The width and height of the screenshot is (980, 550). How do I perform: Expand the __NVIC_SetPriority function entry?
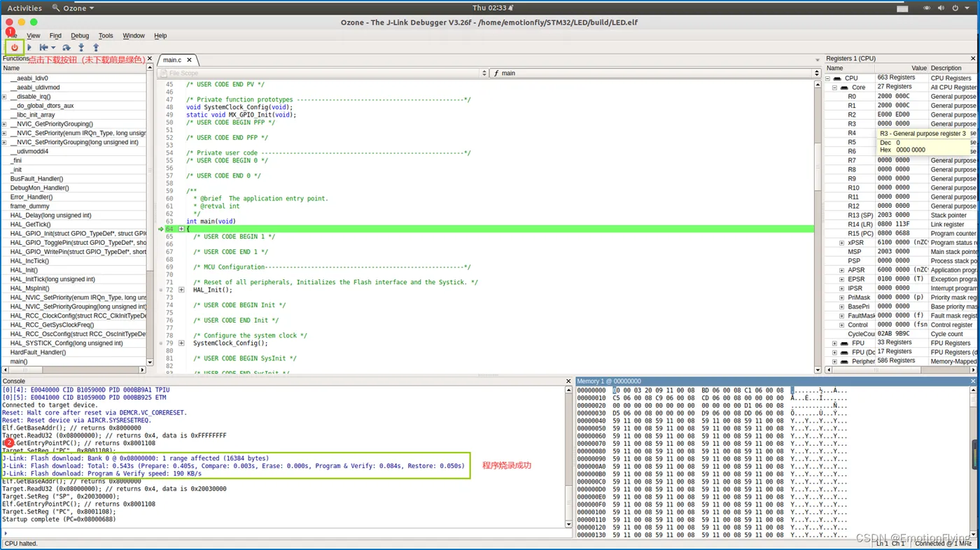pyautogui.click(x=4, y=133)
